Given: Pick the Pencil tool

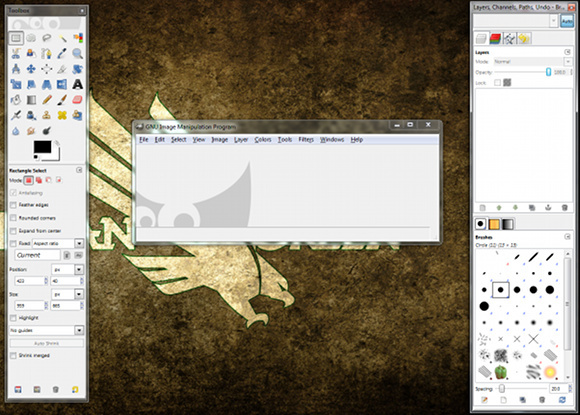Looking at the screenshot, I should coord(47,100).
